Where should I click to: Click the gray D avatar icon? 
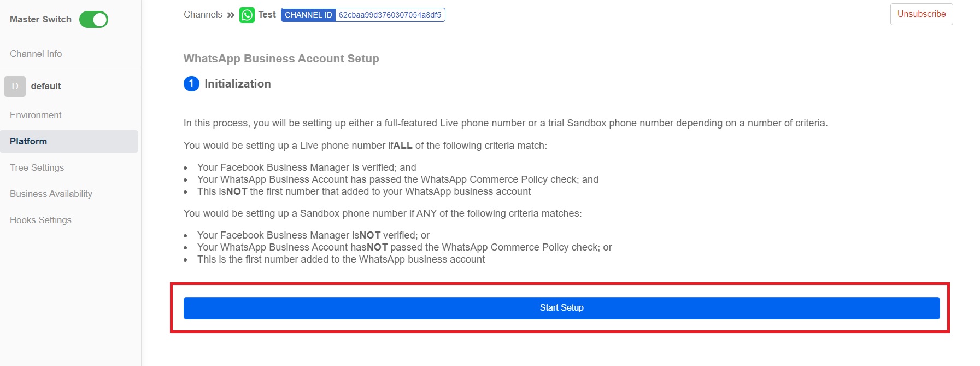15,86
